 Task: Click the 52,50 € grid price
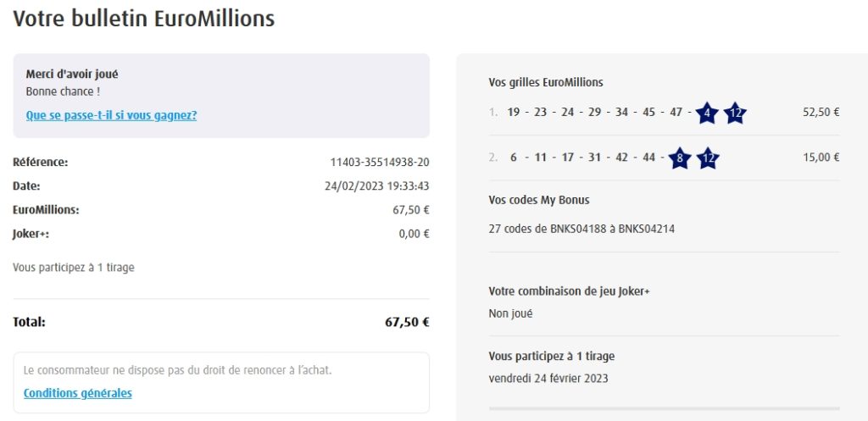coord(821,112)
